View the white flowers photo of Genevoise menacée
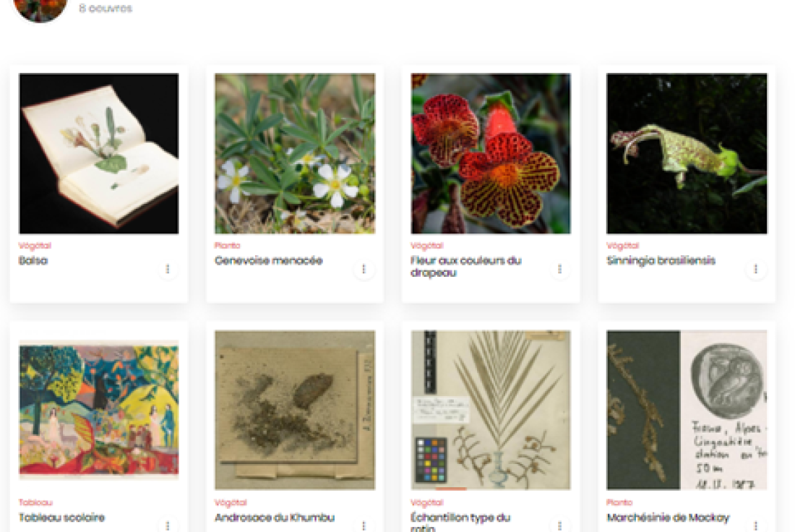The height and width of the screenshot is (532, 795). [295, 154]
